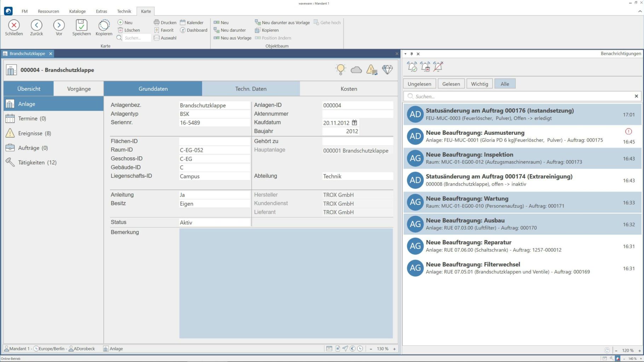The height and width of the screenshot is (362, 644).
Task: Click Neu darunter aus Vorlage button
Action: click(282, 23)
